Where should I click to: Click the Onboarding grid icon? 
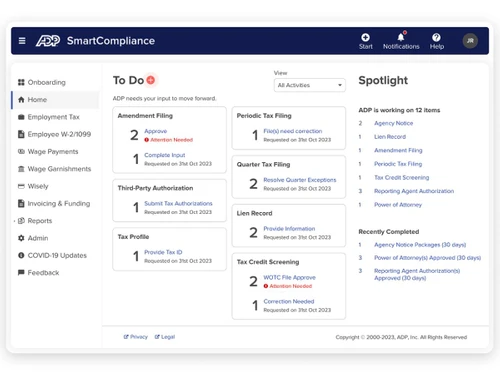point(21,82)
